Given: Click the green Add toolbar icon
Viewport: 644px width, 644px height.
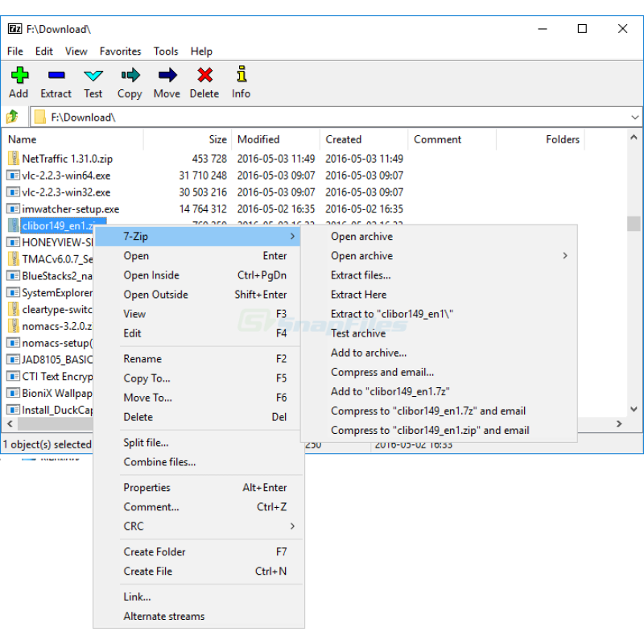Looking at the screenshot, I should (19, 75).
